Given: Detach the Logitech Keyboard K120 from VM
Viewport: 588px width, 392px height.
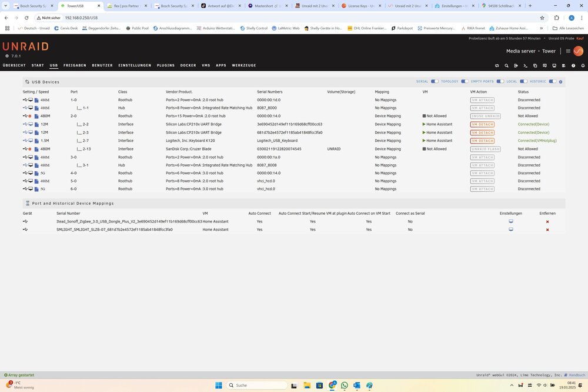Looking at the screenshot, I should [x=482, y=141].
